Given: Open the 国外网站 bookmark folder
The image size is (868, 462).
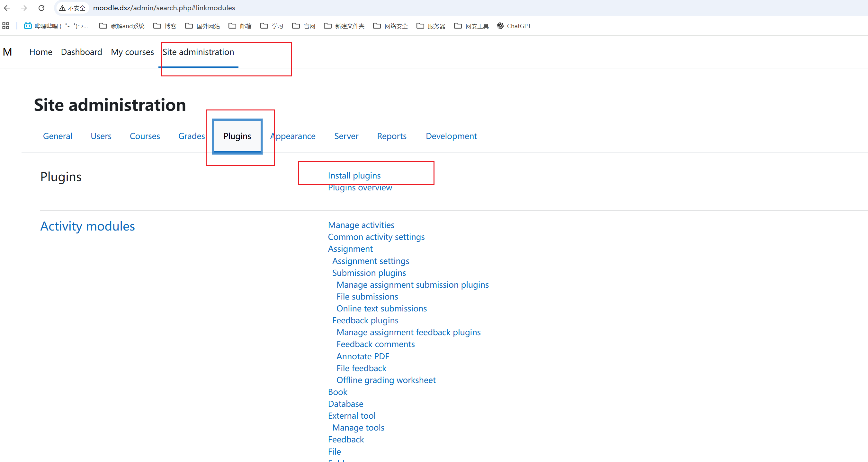Looking at the screenshot, I should tap(202, 26).
